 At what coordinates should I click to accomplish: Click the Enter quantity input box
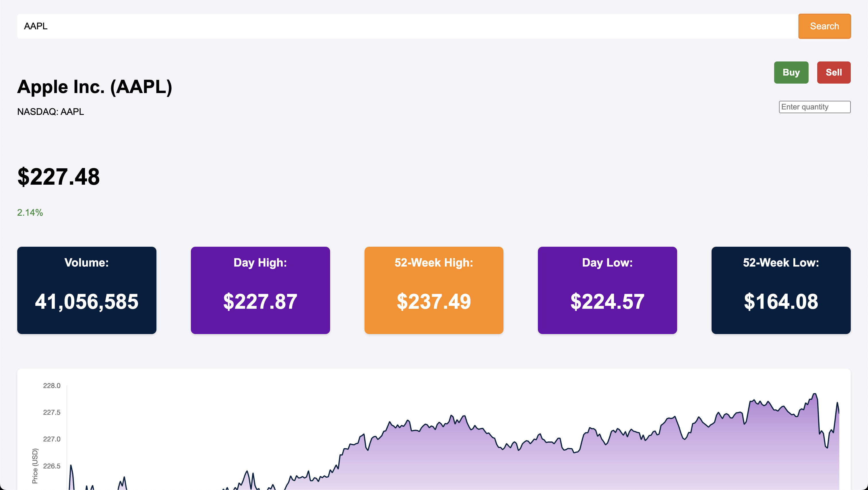pyautogui.click(x=814, y=107)
